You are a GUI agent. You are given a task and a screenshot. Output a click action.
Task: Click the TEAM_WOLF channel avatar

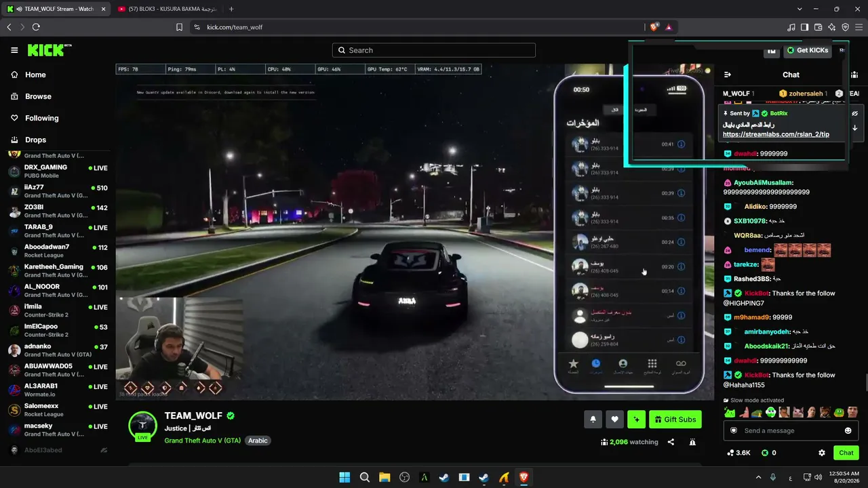[142, 425]
